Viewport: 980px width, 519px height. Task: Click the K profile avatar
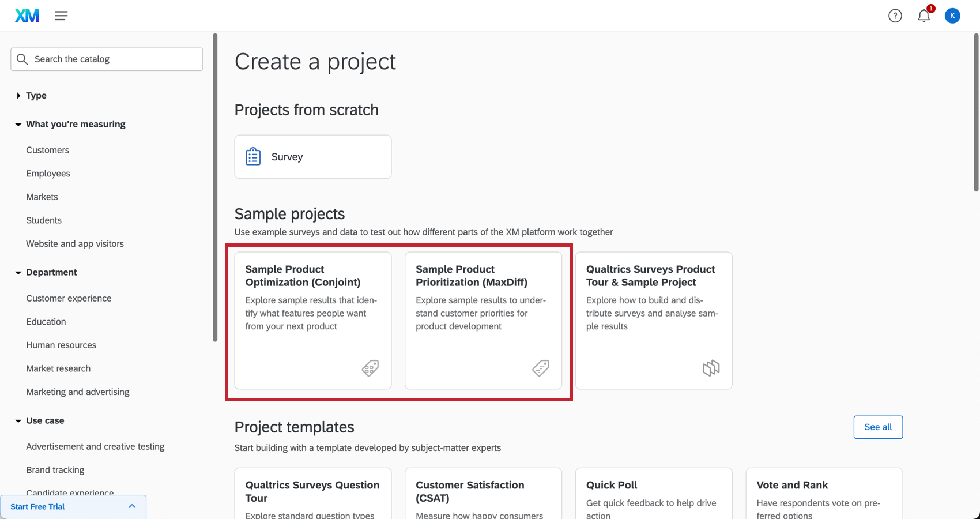(952, 16)
